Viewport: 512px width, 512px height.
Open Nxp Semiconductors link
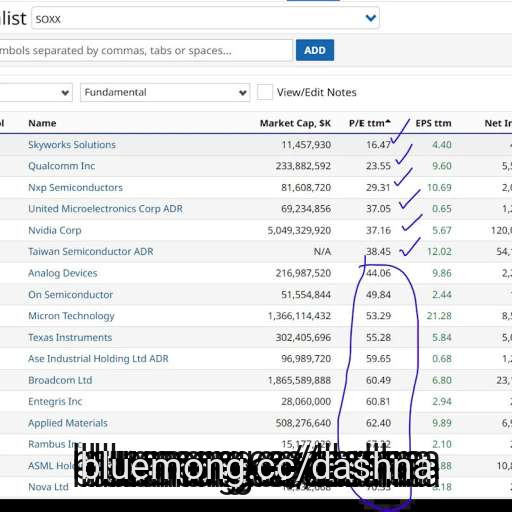[75, 187]
